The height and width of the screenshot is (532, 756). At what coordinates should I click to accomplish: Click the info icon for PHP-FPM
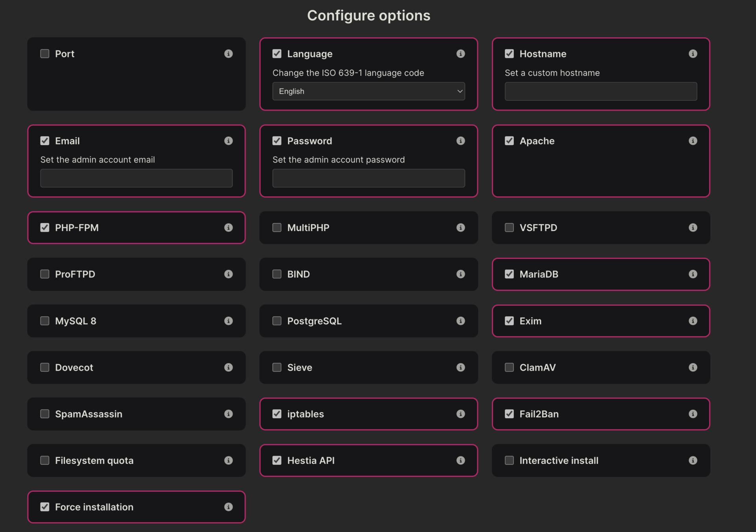click(228, 227)
